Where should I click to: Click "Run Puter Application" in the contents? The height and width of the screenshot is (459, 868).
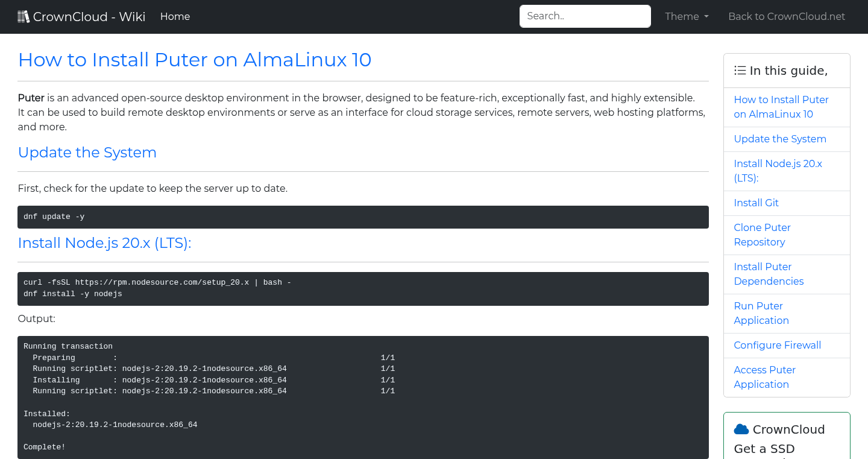tap(761, 313)
